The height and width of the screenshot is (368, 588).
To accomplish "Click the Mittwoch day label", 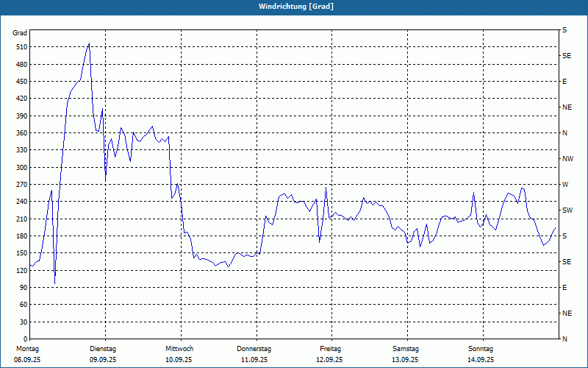I will point(179,349).
